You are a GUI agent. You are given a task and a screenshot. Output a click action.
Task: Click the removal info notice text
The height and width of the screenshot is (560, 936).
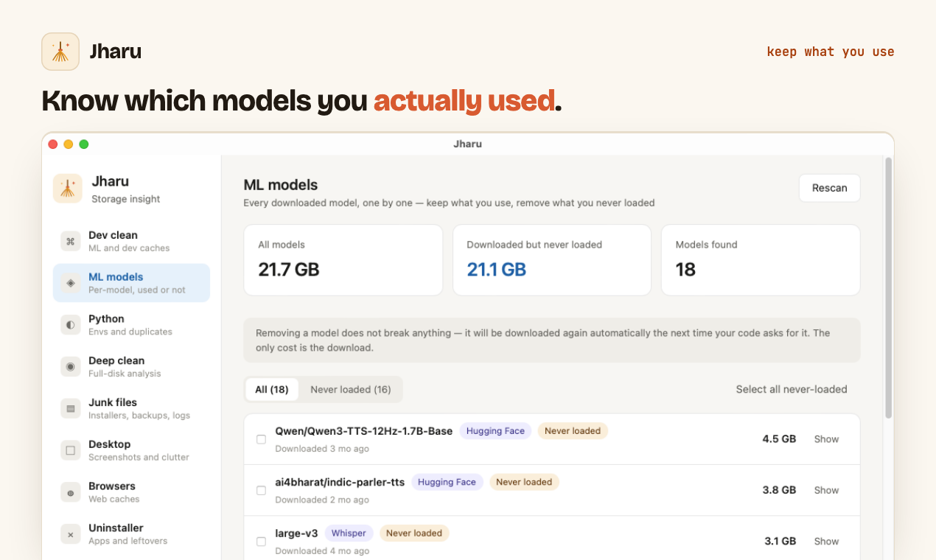[x=543, y=340]
